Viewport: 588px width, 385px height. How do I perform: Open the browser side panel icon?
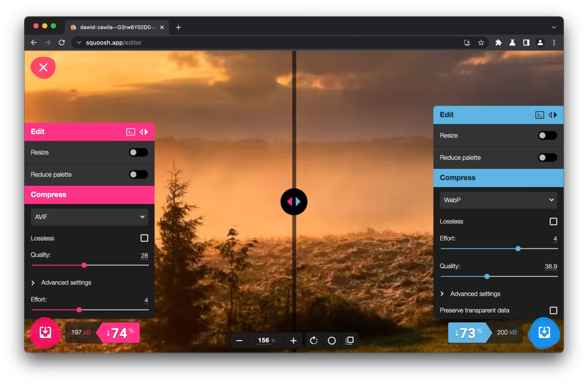click(x=526, y=43)
